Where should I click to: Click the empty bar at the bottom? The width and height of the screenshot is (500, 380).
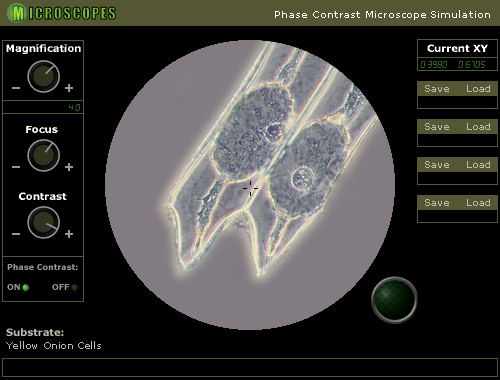(x=250, y=368)
